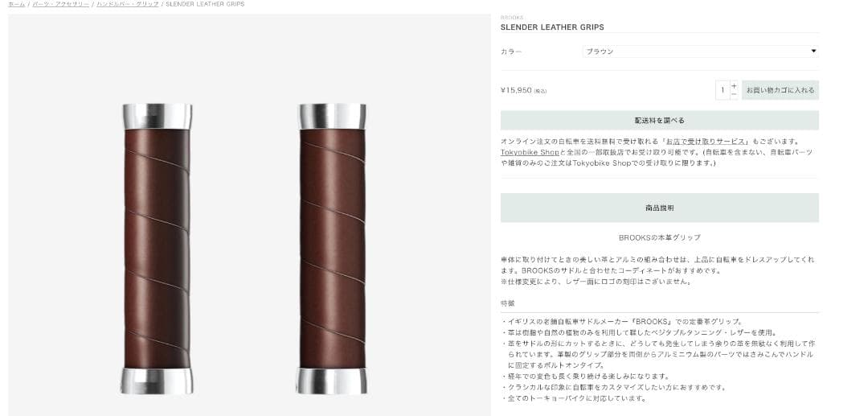868x416 pixels.
Task: Click the BROOKS brand label above title
Action: click(511, 18)
